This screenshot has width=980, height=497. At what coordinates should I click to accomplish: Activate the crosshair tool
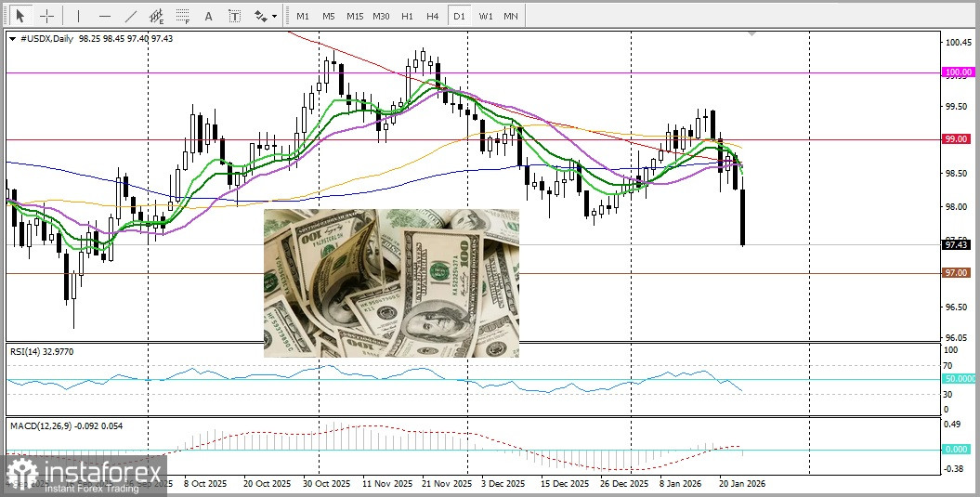click(x=46, y=16)
